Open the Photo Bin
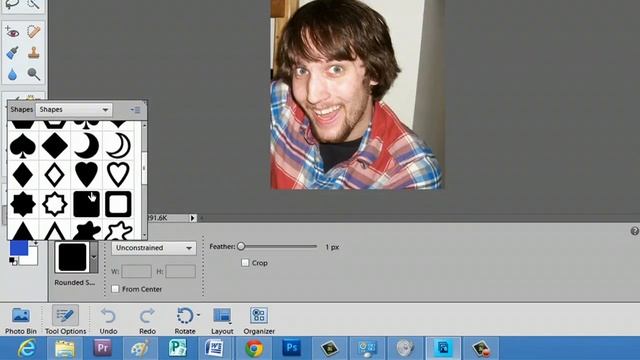Screen dimensions: 640x360 coord(20,321)
